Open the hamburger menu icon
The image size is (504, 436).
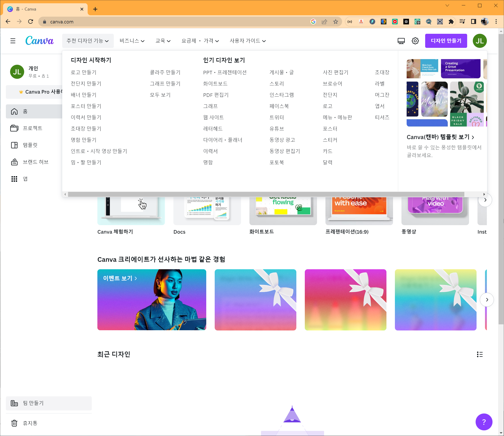click(13, 41)
